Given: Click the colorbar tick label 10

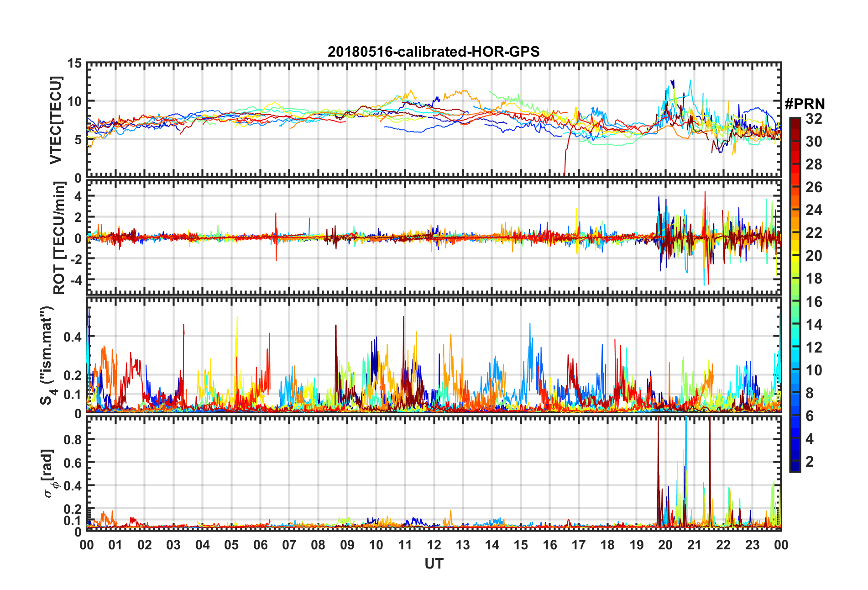Looking at the screenshot, I should point(814,370).
